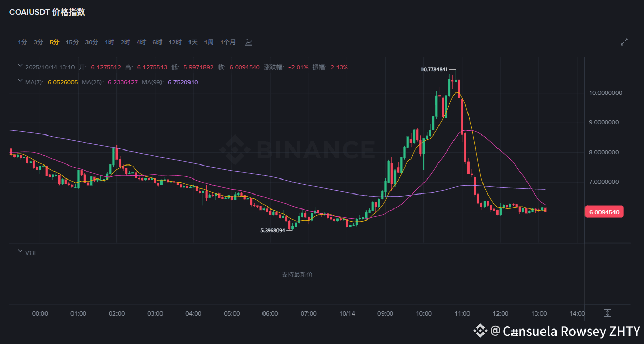Click the MA(25) value 6.2336427
This screenshot has height=344, width=644.
123,82
